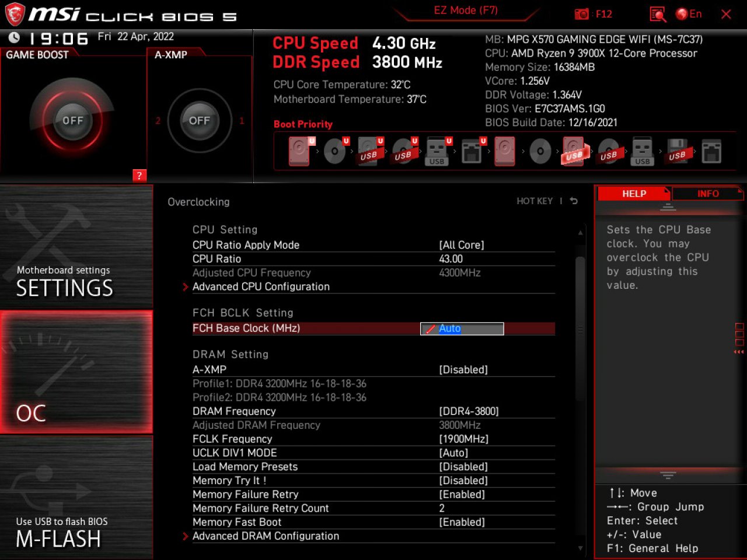Open the OC overclocking section
Screen dimensions: 747x560
click(76, 372)
